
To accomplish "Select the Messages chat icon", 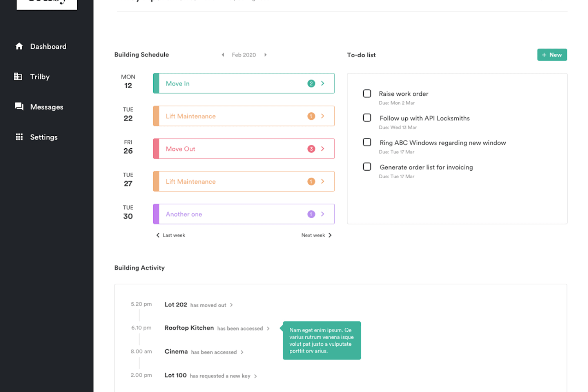I will [19, 106].
